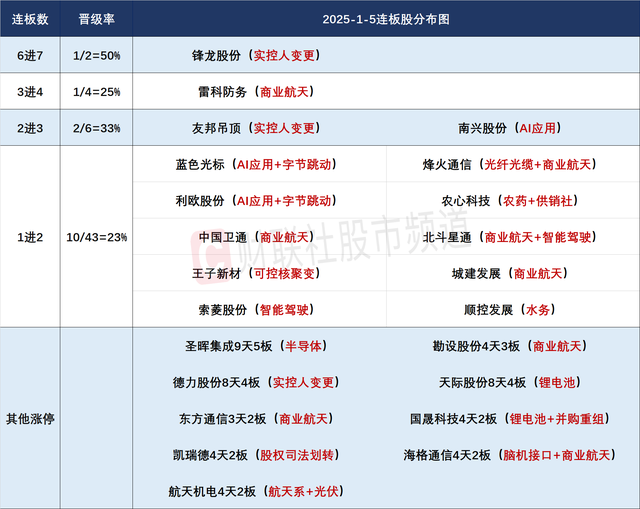The image size is (640, 509).
Task: Click 烽火通信 (光纤光缆+商业航天) entry
Action: pos(509,164)
